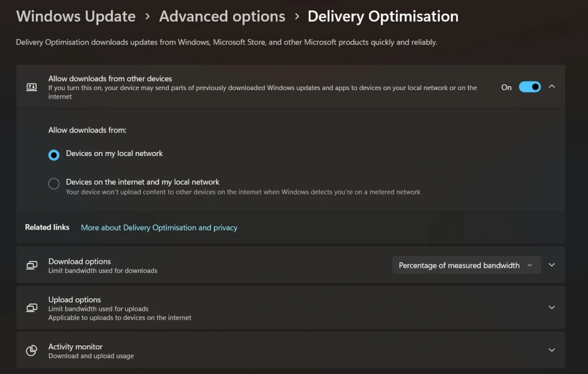This screenshot has width=588, height=374.
Task: Click the Download options row header
Action: [79, 261]
